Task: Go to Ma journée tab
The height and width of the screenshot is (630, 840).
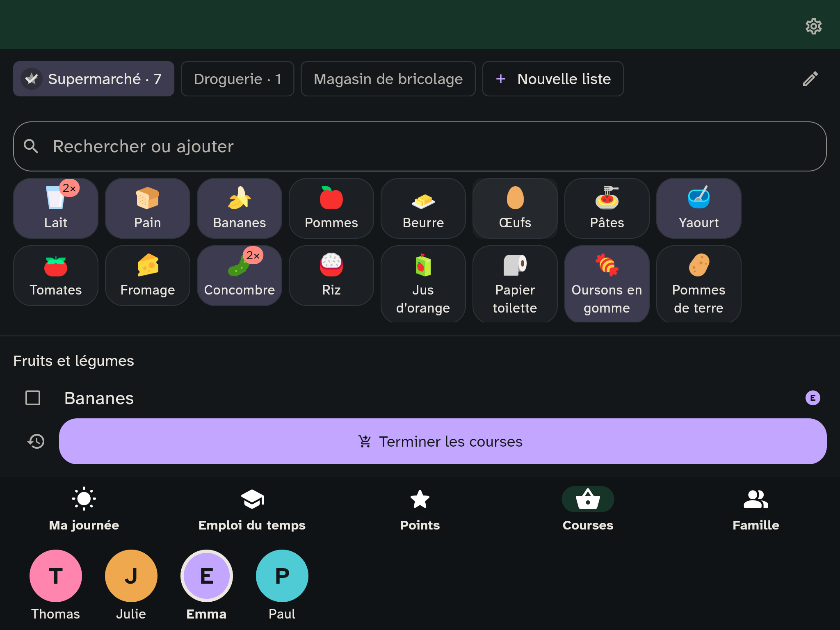Action: (84, 509)
